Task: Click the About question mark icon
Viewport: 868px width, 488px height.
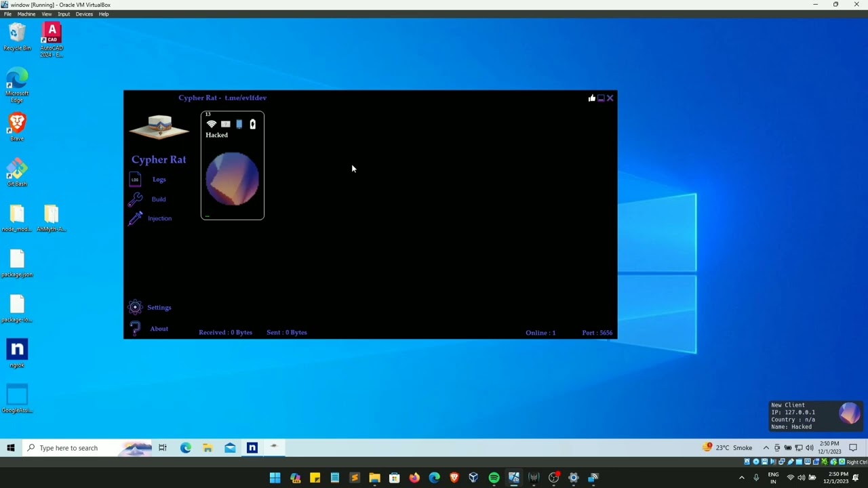Action: coord(135,329)
